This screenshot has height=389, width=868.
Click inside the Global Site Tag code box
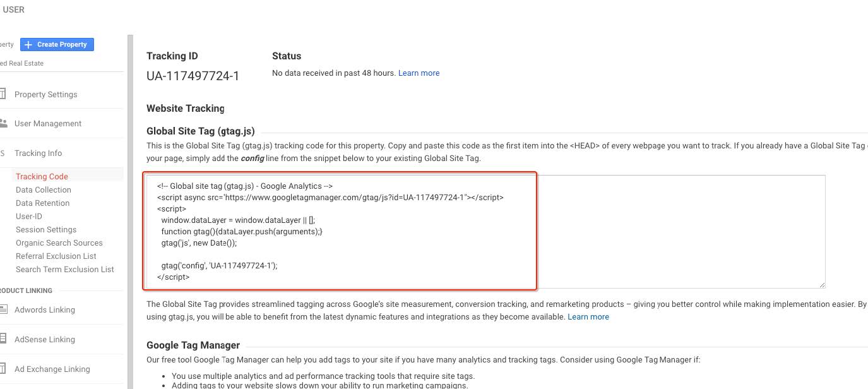click(x=485, y=232)
